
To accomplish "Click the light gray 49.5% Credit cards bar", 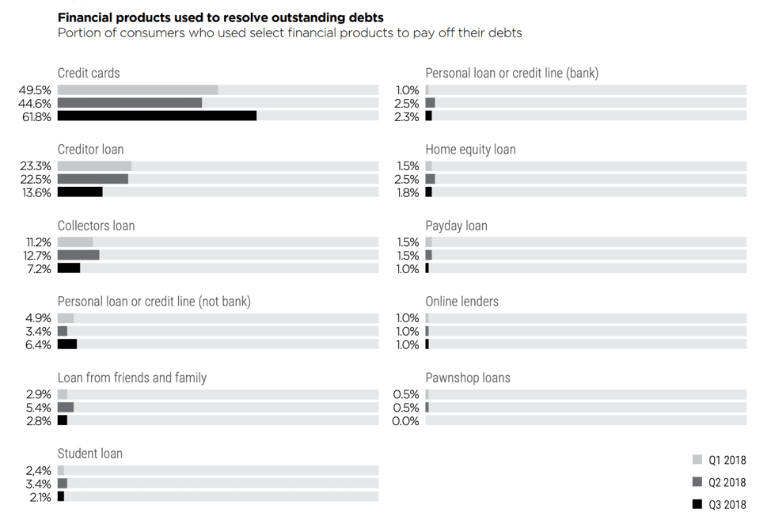I will pos(138,90).
